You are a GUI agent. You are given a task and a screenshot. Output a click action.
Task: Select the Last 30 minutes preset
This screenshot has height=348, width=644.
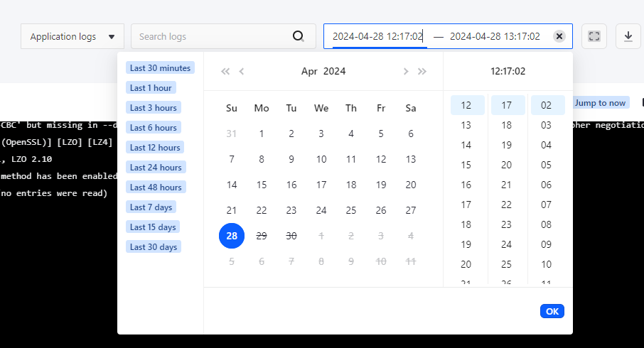tap(160, 68)
